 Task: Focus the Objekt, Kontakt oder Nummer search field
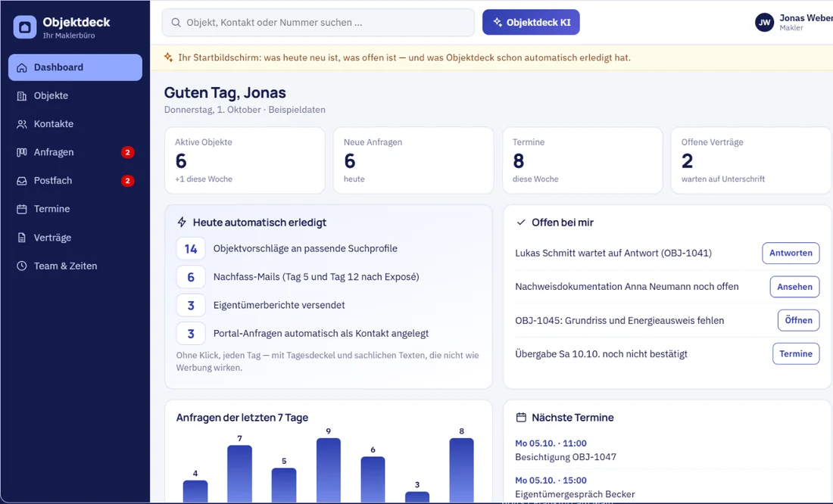(x=318, y=22)
